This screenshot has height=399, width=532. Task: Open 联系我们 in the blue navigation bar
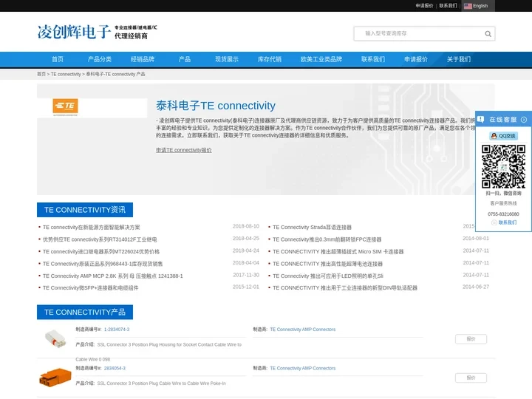tap(373, 59)
